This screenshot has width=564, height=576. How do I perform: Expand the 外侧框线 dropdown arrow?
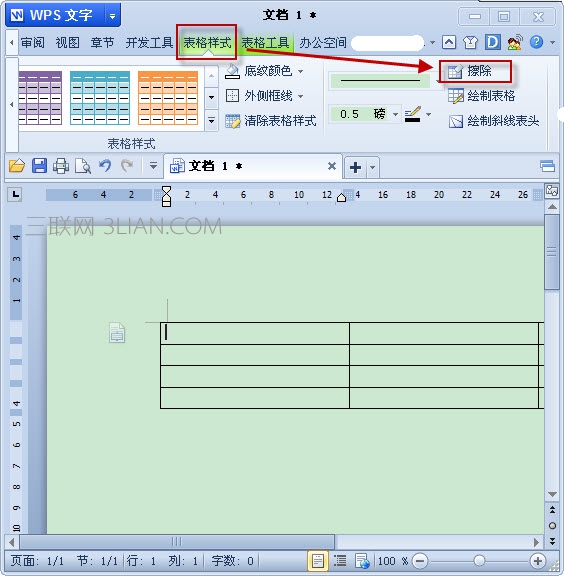click(301, 96)
